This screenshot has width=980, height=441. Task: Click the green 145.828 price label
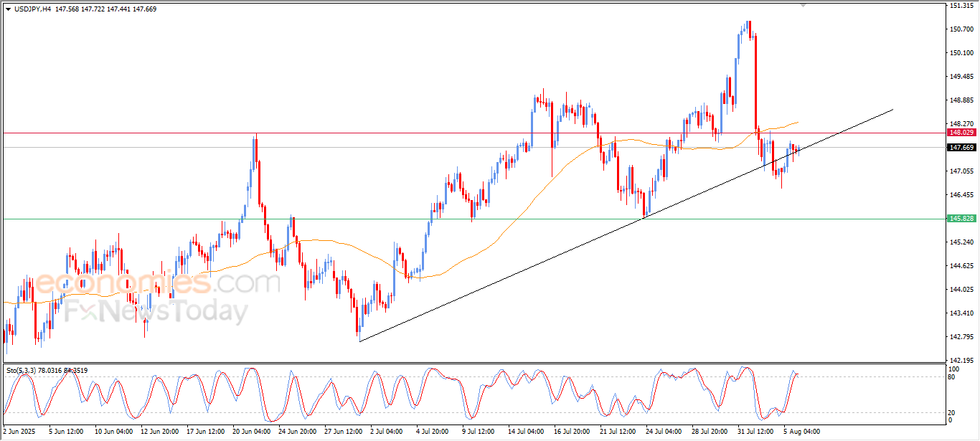tap(961, 218)
